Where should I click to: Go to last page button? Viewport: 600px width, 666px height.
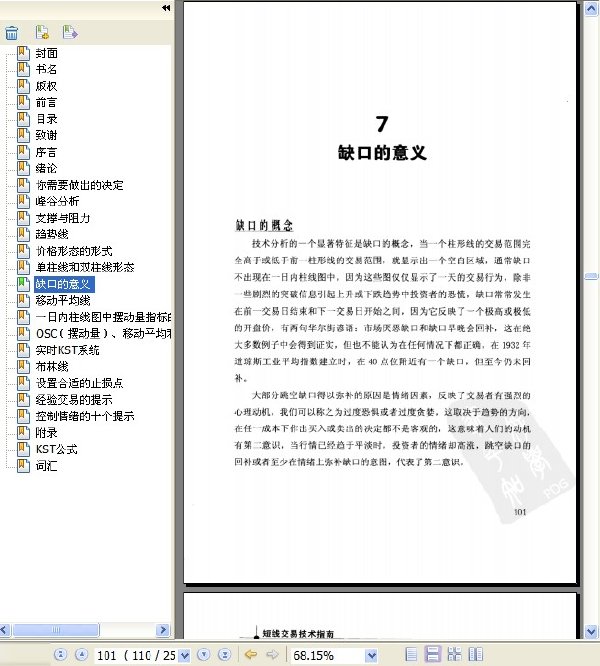point(225,655)
